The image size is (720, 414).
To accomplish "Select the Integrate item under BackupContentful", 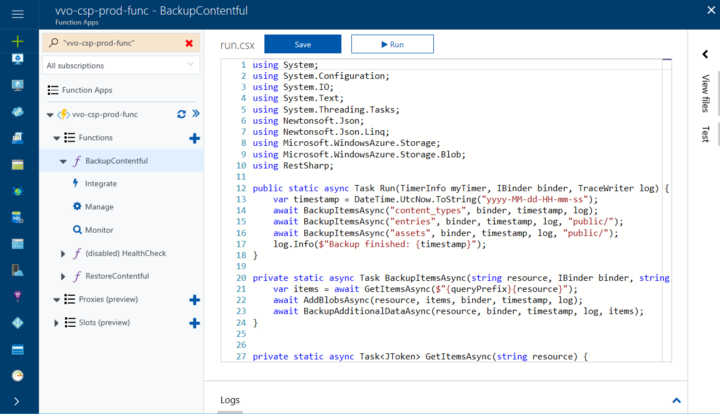I will tap(101, 184).
